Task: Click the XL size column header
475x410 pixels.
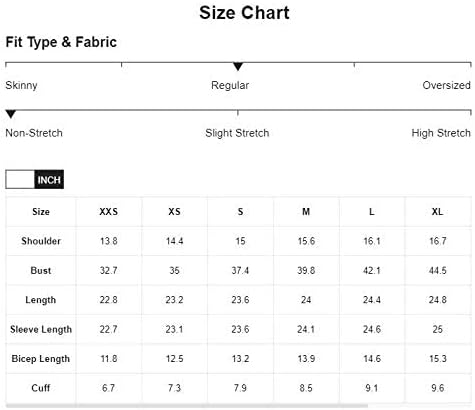Action: coord(437,212)
